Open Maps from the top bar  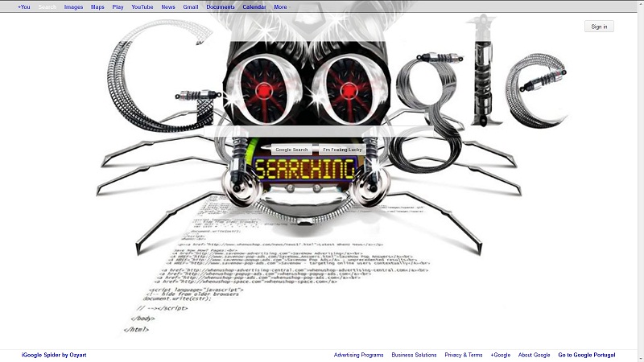(97, 7)
